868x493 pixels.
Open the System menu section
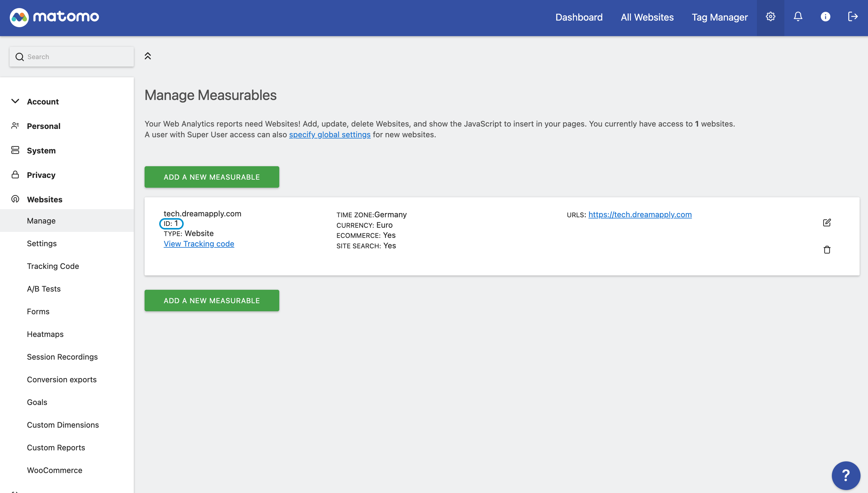41,150
